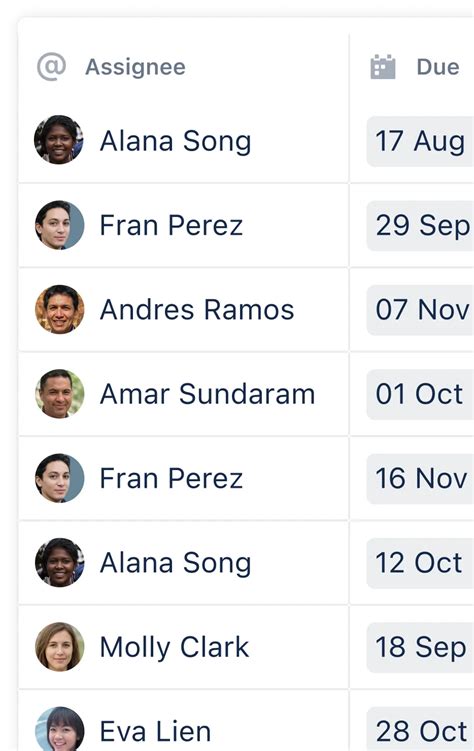The image size is (474, 751).
Task: Click Andres Ramos's profile avatar
Action: click(60, 309)
